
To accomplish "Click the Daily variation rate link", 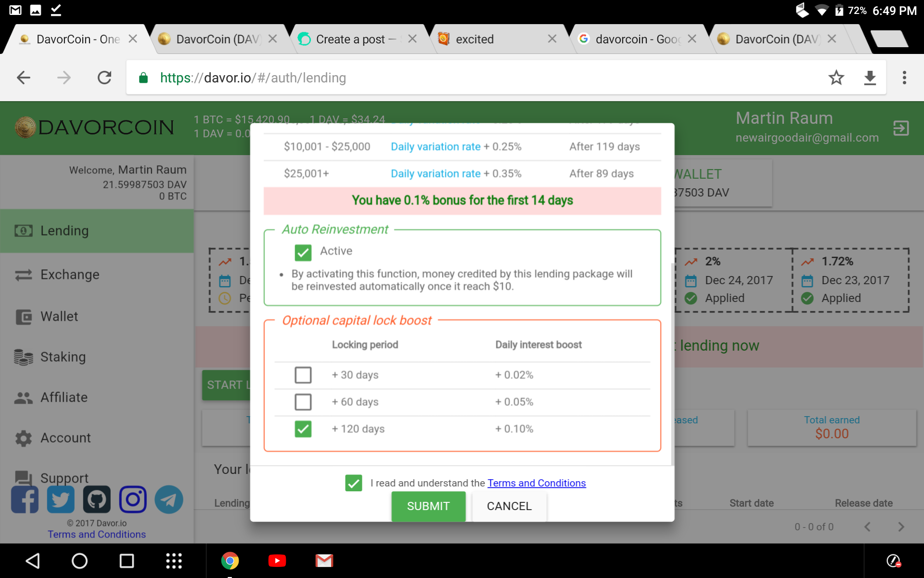I will coord(435,146).
